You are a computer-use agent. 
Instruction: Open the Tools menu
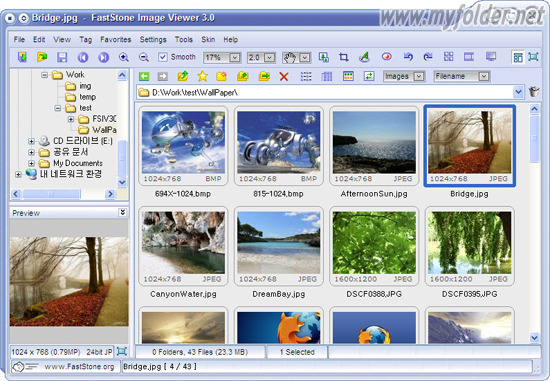pos(184,39)
